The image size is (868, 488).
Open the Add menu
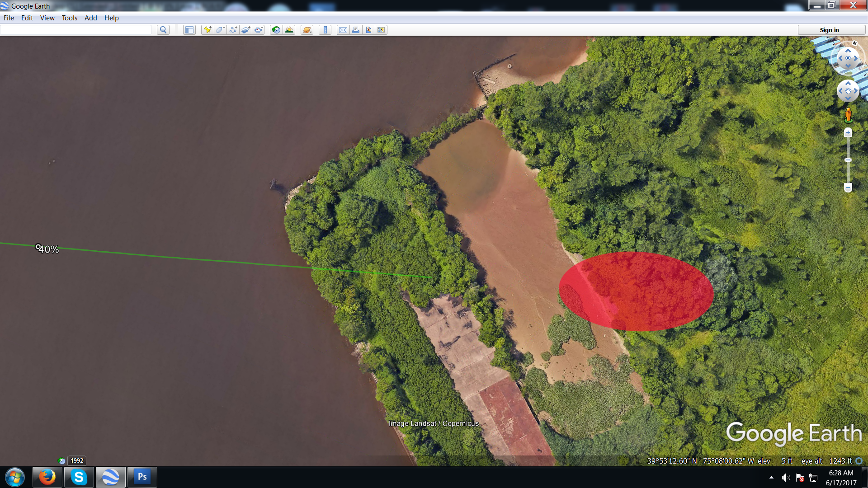90,18
